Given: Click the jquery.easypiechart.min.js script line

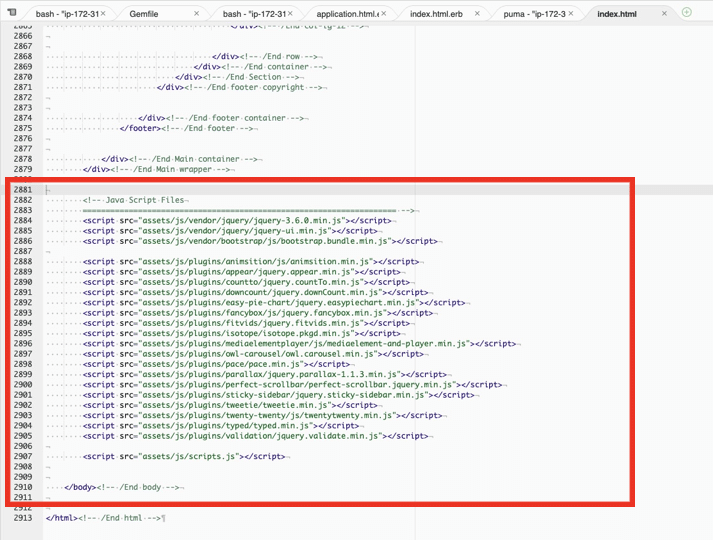Looking at the screenshot, I should (274, 303).
